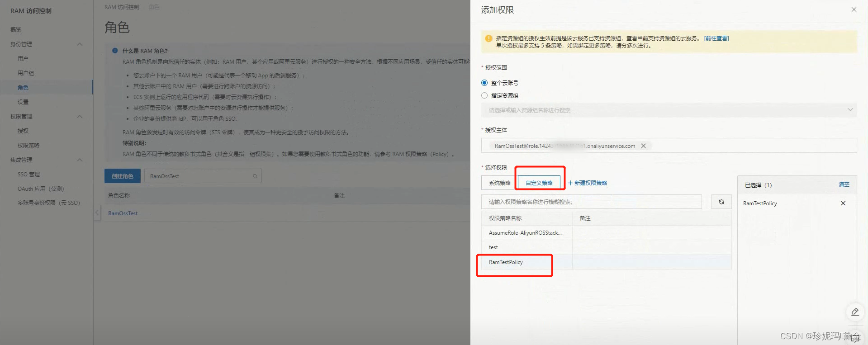Select AssumeRole-AliyunROSStack policy row
The height and width of the screenshot is (345, 868).
coord(606,233)
